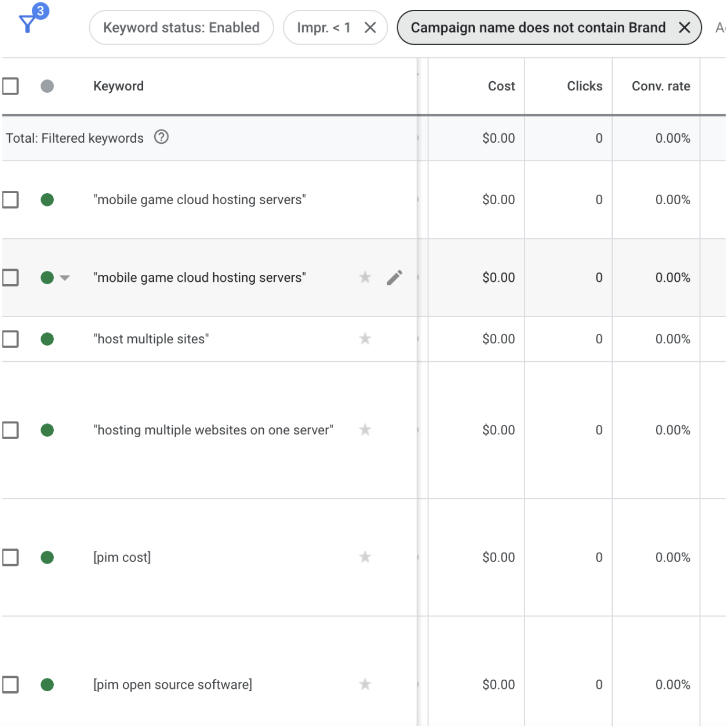Image resolution: width=728 pixels, height=726 pixels.
Task: Star the [pim cost] keyword
Action: coord(365,557)
